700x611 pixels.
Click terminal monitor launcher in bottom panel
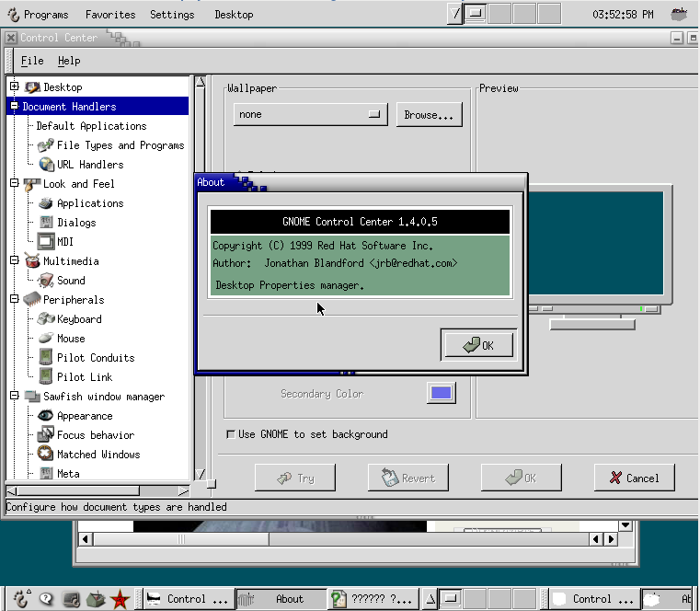pos(71,599)
